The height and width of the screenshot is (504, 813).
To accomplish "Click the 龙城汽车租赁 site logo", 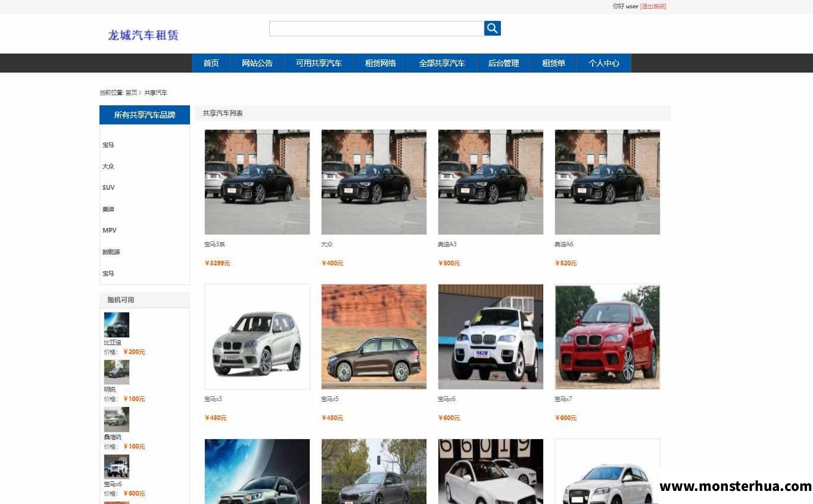I will click(143, 35).
